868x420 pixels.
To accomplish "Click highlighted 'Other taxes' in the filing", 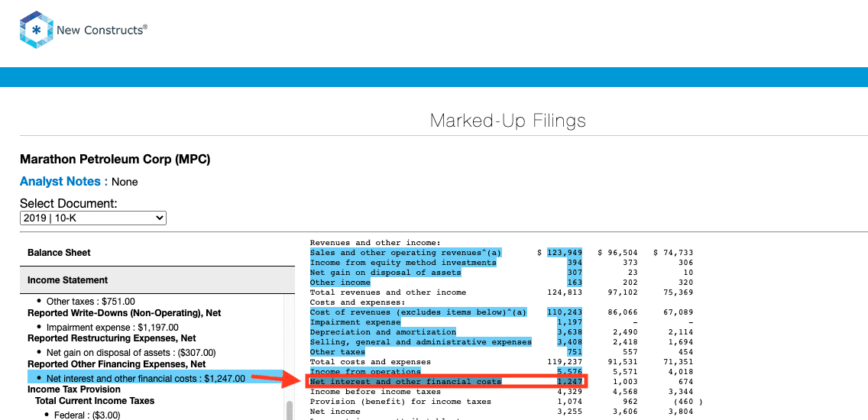I will 338,352.
